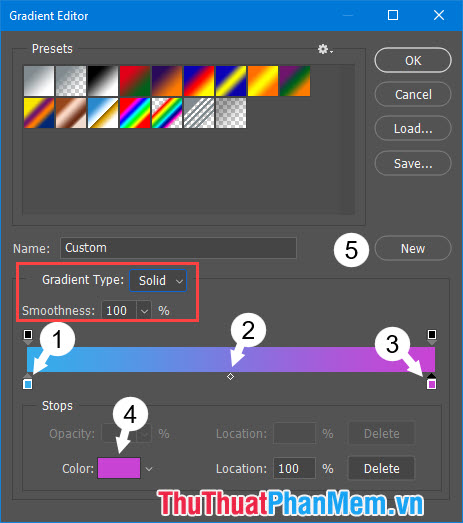
Task: Choose the red-to-green gradient preset
Action: [x=135, y=81]
